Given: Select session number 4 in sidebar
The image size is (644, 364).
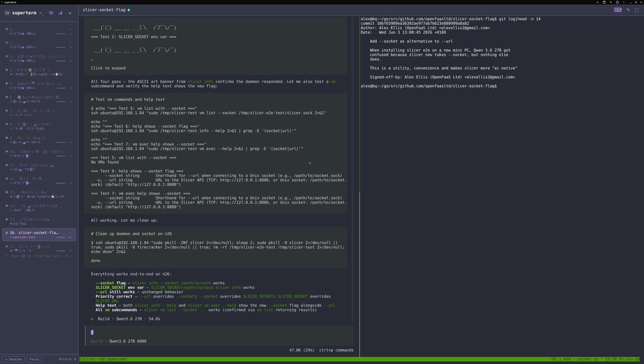Looking at the screenshot, I should pyautogui.click(x=39, y=71).
